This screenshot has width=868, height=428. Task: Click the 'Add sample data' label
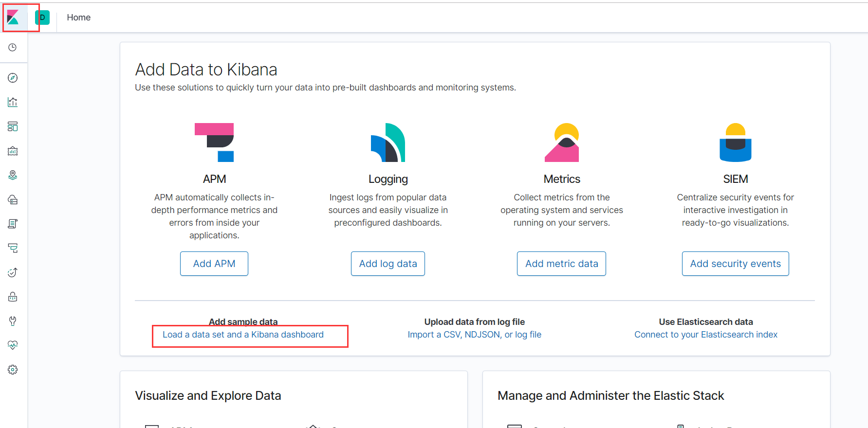(243, 322)
